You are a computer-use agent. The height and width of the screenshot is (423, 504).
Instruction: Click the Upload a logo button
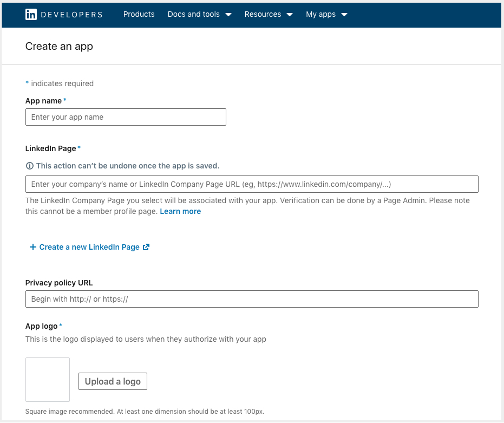point(113,381)
